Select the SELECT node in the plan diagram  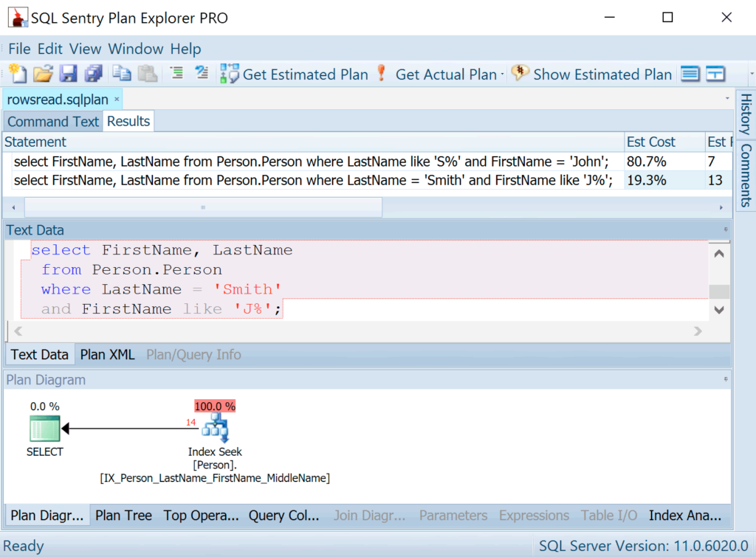coord(44,429)
